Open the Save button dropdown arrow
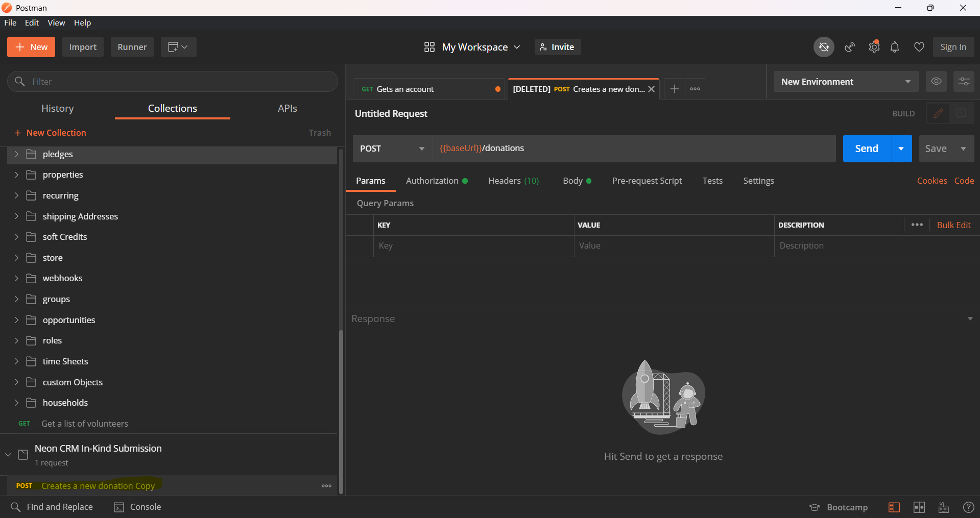The height and width of the screenshot is (518, 980). pyautogui.click(x=964, y=149)
